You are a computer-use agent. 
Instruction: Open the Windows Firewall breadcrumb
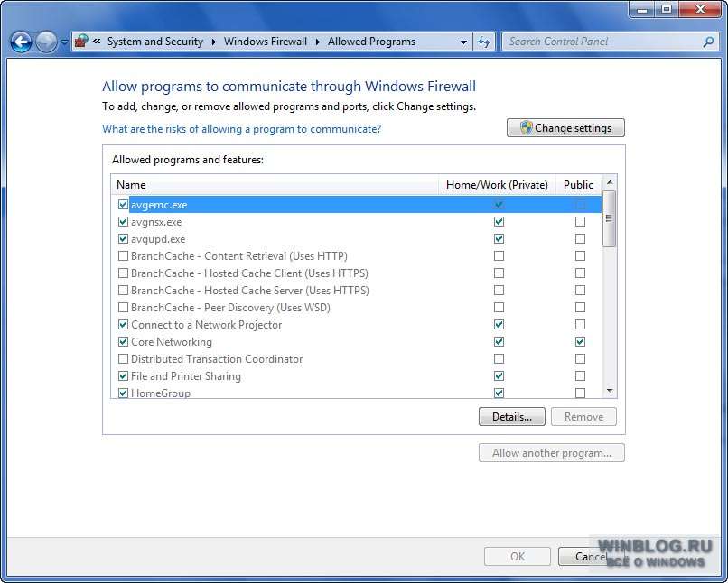[266, 42]
